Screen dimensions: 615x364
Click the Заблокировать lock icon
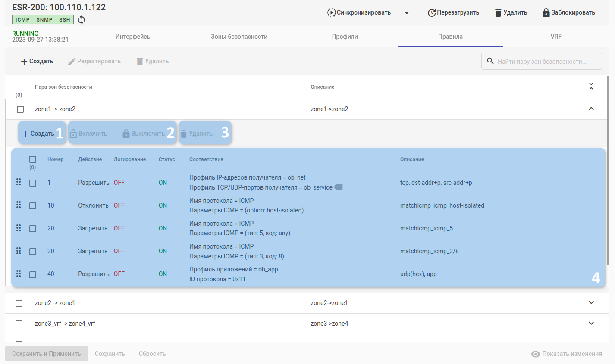[x=546, y=13]
